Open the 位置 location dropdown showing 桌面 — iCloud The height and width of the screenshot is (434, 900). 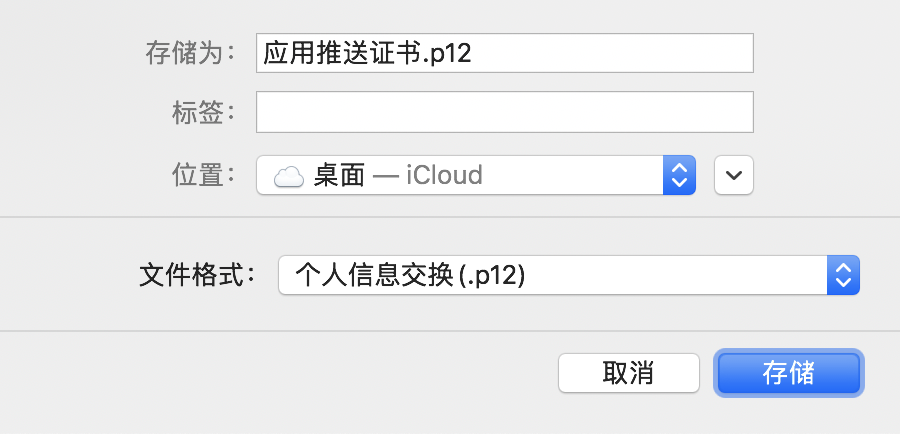476,175
